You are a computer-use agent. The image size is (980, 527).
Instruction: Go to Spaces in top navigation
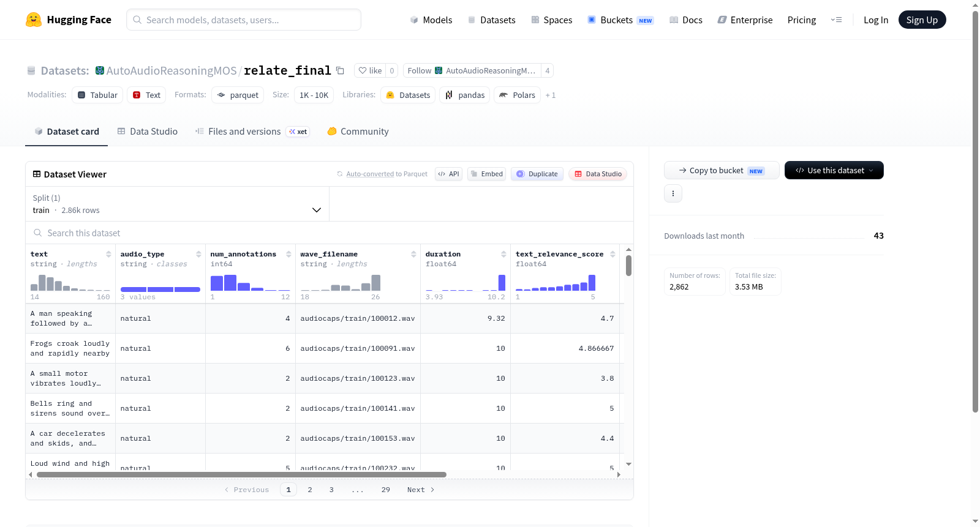click(x=552, y=20)
